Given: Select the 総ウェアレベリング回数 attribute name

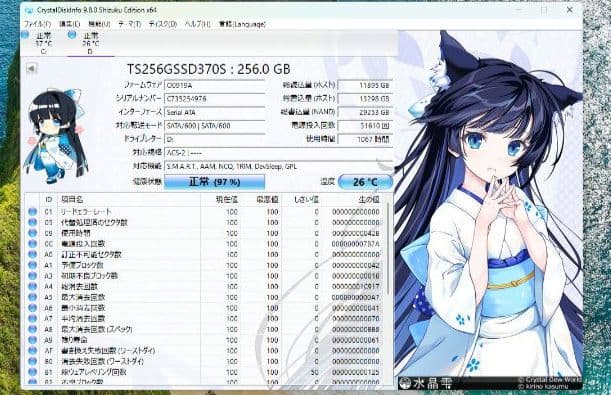Looking at the screenshot, I should (94, 372).
